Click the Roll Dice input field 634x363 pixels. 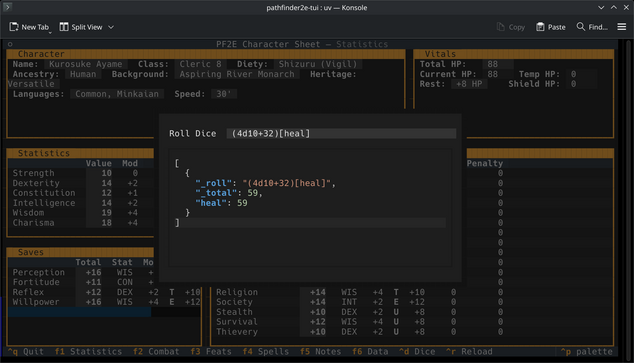(341, 133)
